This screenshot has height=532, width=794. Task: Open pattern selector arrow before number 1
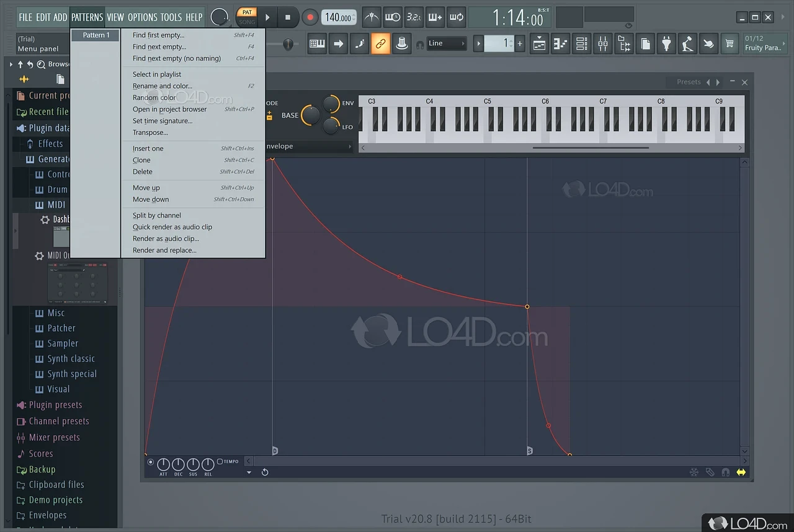[x=478, y=43]
